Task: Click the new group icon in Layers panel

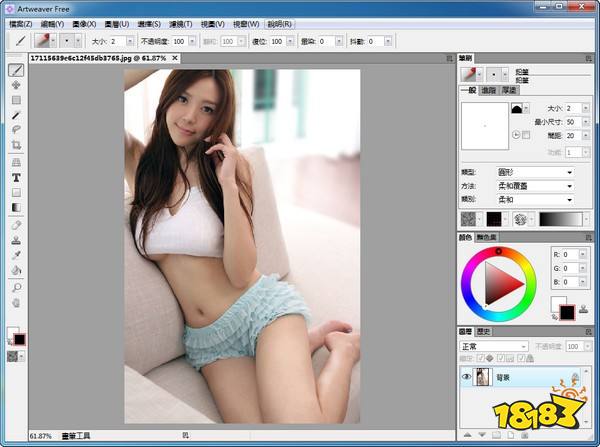Action: [x=496, y=435]
